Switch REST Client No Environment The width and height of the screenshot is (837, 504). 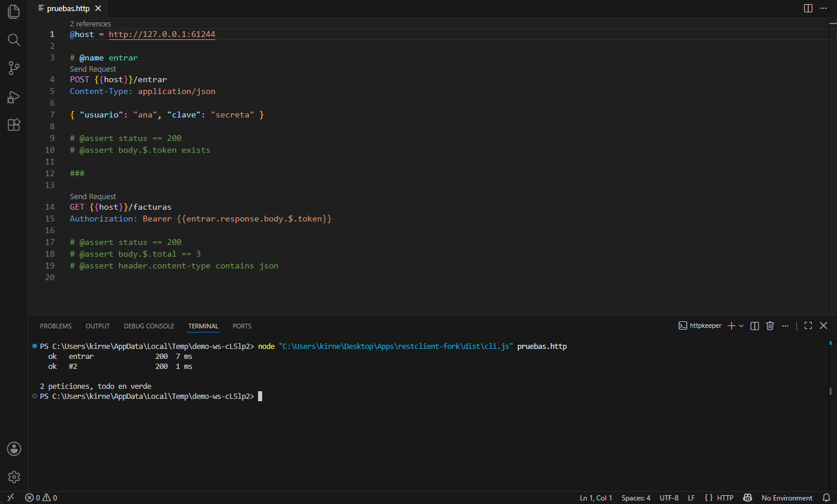point(787,498)
